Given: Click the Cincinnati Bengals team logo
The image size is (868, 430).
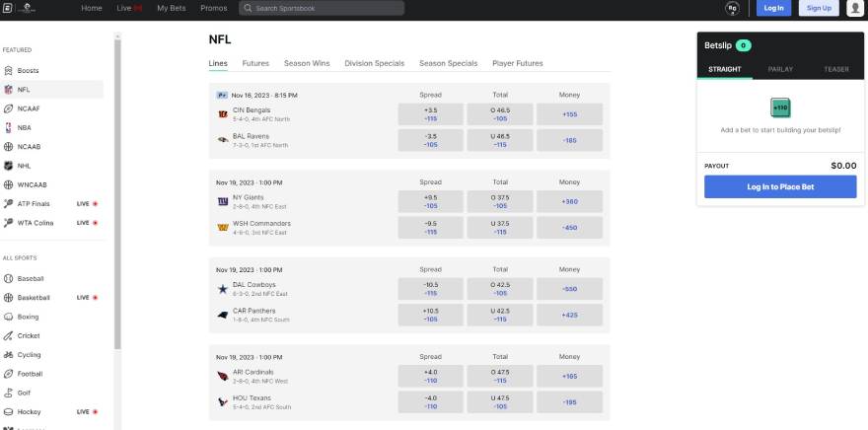Looking at the screenshot, I should [223, 114].
